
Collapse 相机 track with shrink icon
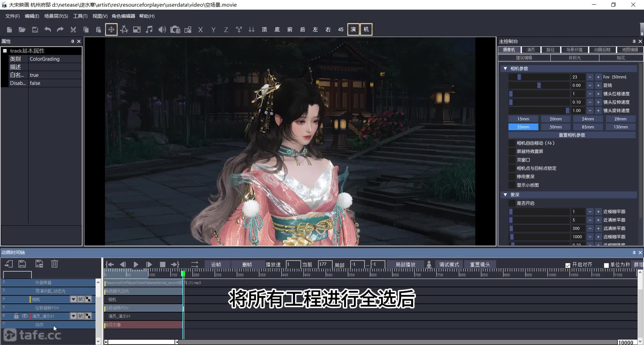point(88,299)
